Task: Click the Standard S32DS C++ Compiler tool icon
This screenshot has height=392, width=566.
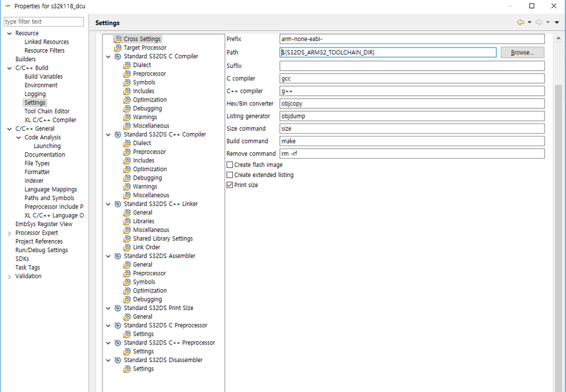Action: 118,134
